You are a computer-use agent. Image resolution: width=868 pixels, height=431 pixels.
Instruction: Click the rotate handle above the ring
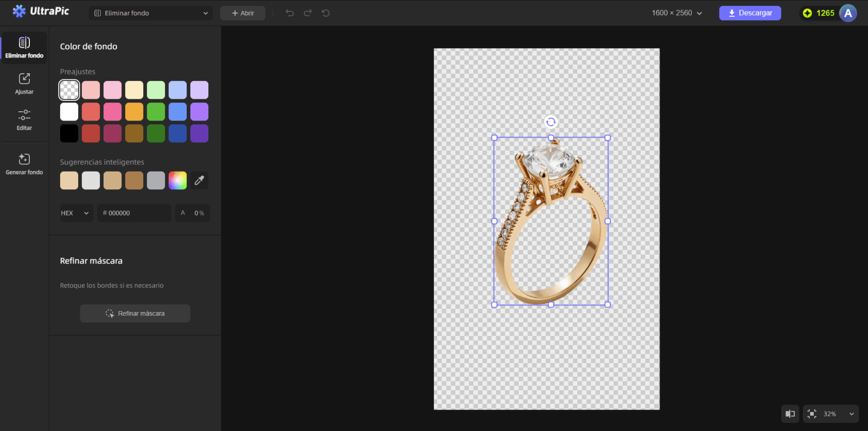point(551,122)
